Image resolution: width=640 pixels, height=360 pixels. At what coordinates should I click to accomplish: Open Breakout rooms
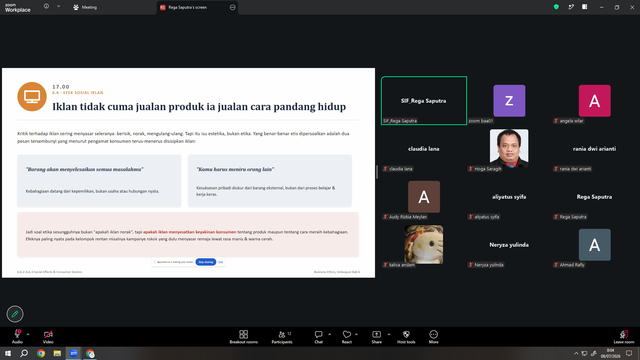(244, 337)
